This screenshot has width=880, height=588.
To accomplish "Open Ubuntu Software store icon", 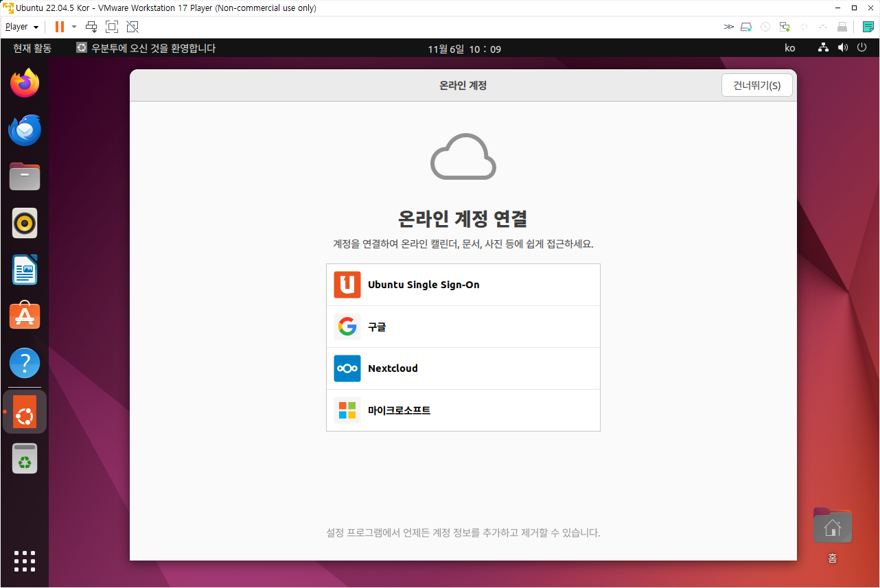I will tap(25, 316).
